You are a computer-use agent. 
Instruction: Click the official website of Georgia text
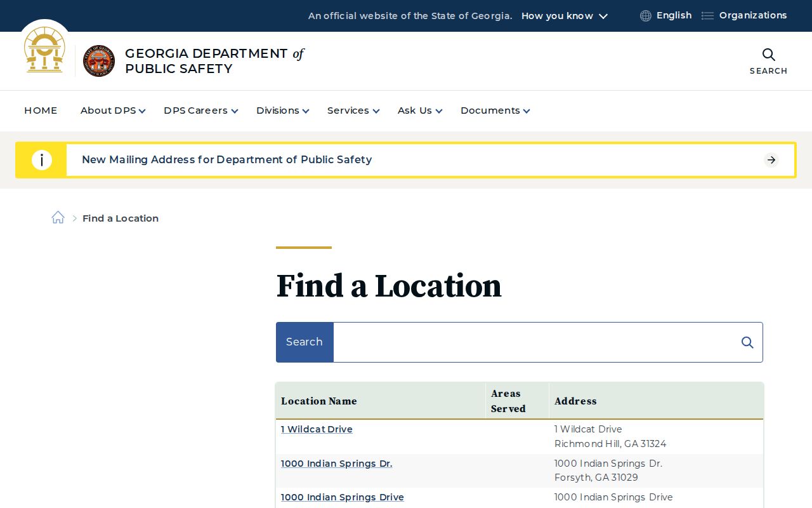[410, 16]
